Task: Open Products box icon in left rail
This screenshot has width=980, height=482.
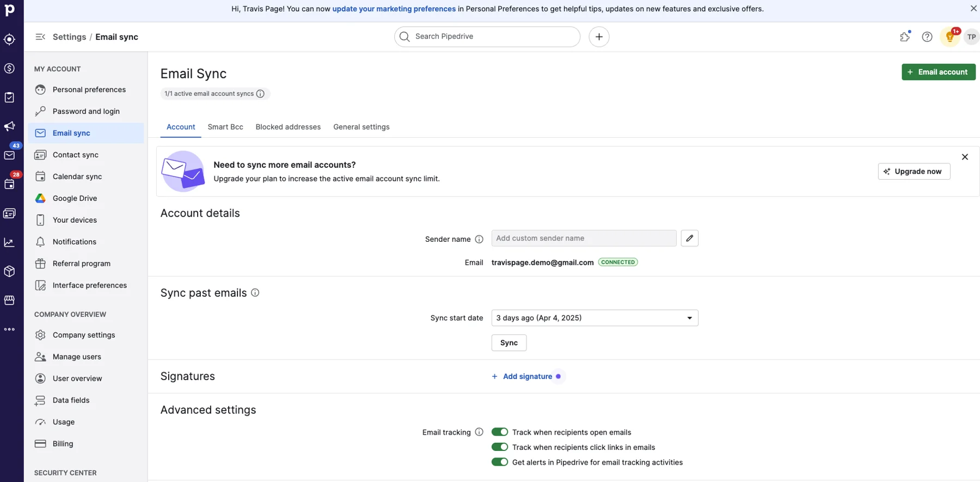Action: pyautogui.click(x=9, y=271)
